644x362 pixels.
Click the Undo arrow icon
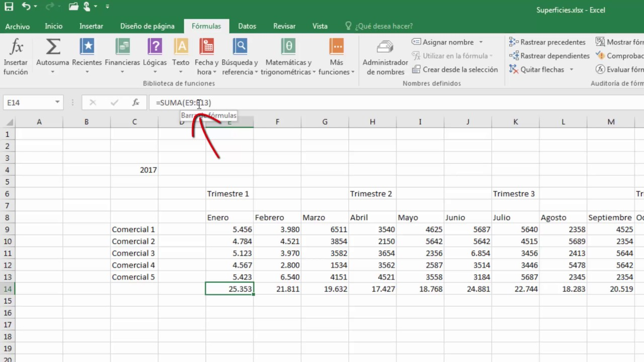(x=26, y=7)
